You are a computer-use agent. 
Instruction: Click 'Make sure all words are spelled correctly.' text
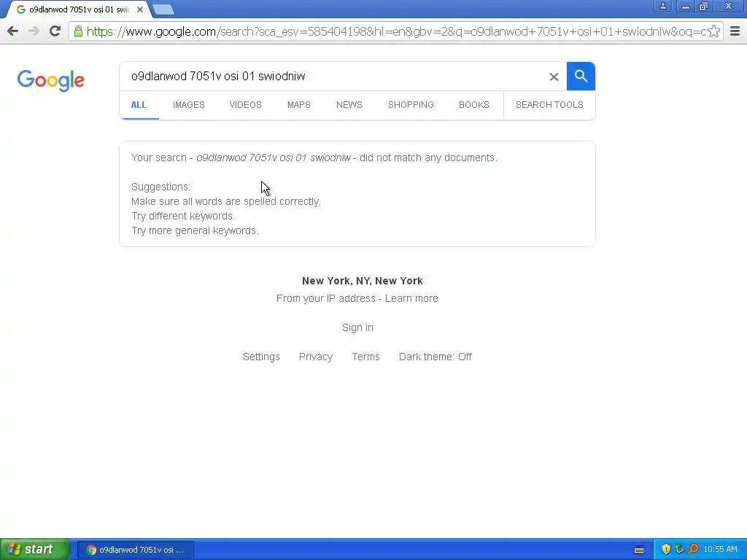(x=226, y=201)
